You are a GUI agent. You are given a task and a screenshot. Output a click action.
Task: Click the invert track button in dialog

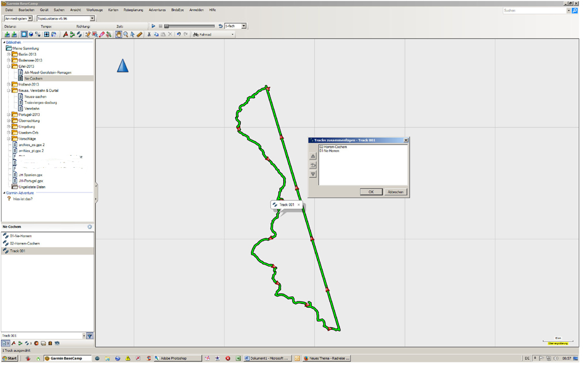pos(313,165)
